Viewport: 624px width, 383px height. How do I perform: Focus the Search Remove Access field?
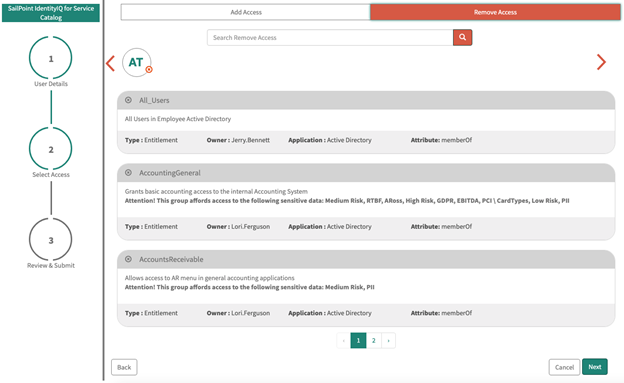click(330, 37)
